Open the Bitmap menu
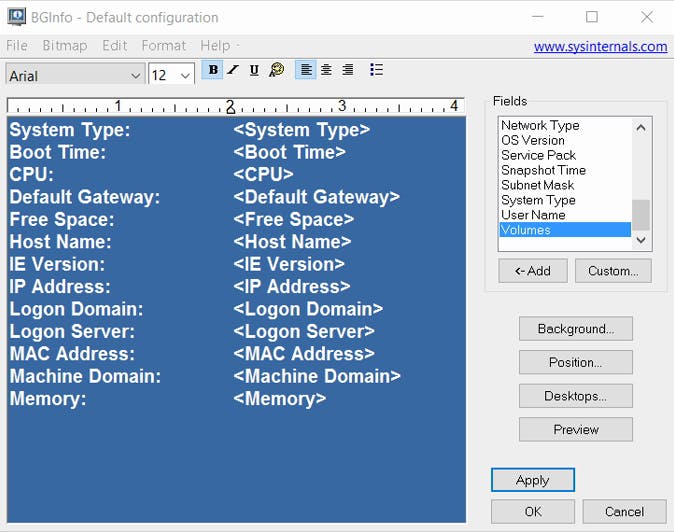Screen dimensions: 674x532 tap(64, 46)
